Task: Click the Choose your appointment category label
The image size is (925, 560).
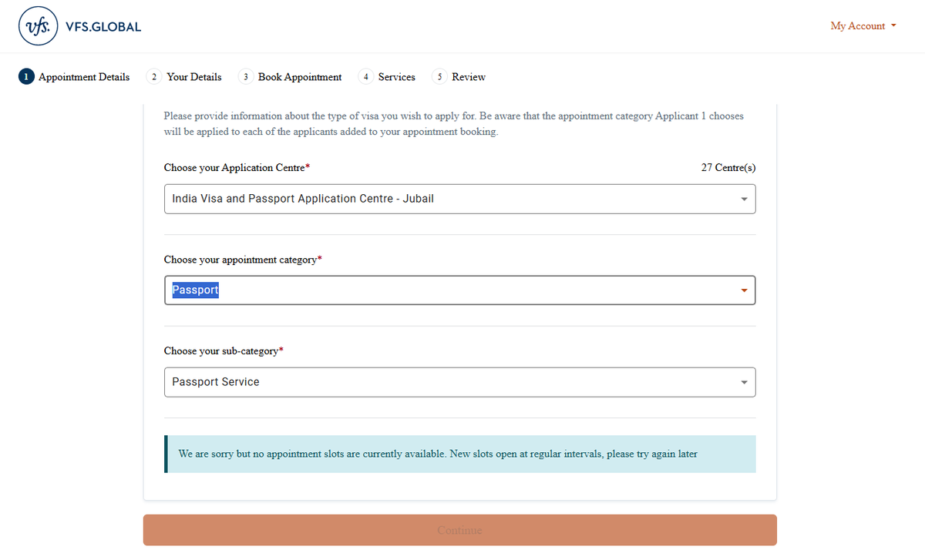Action: click(243, 260)
